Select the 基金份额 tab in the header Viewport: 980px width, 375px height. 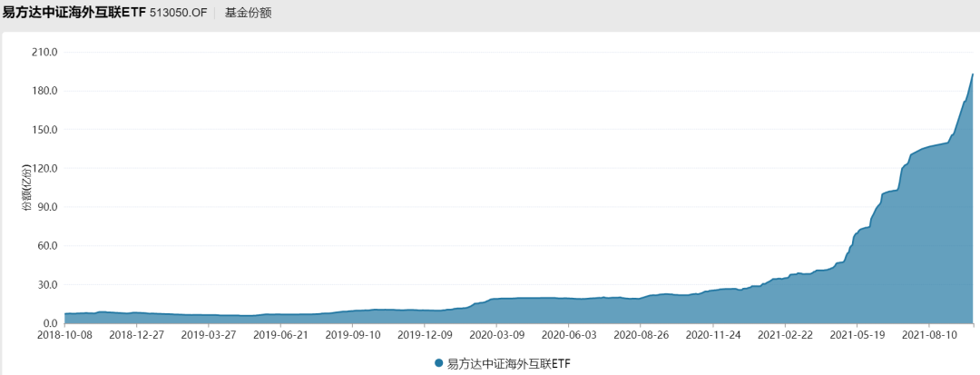click(248, 13)
